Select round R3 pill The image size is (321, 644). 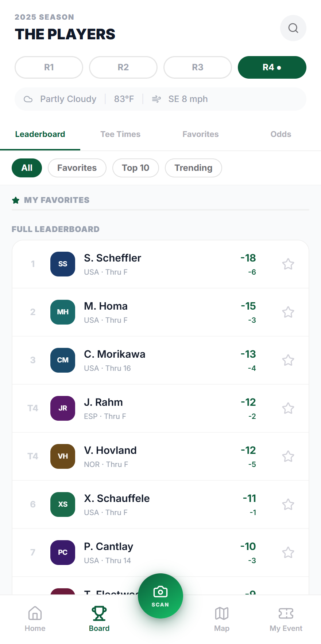tap(198, 67)
